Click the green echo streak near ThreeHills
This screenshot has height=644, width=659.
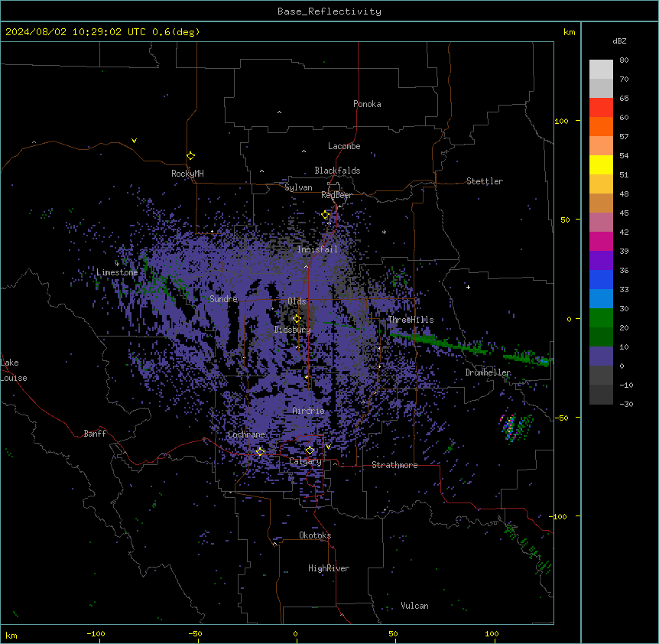(437, 342)
